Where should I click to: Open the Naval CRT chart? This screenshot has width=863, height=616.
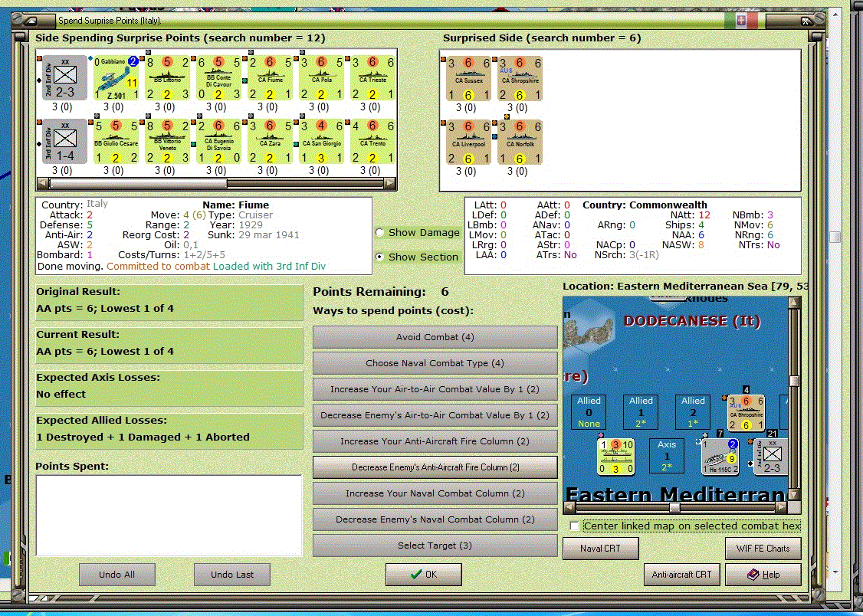pos(600,549)
